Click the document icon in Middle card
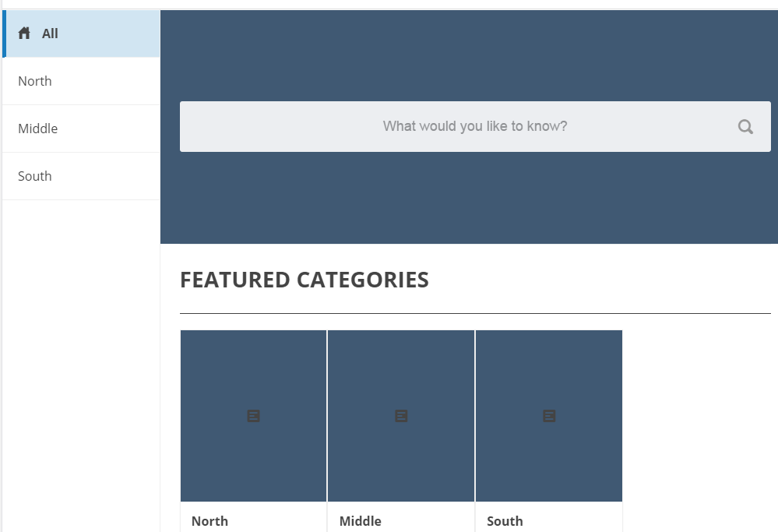778x532 pixels. pyautogui.click(x=401, y=416)
